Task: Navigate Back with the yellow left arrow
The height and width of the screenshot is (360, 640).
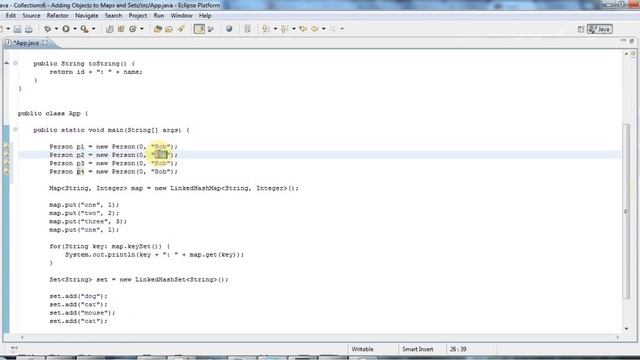Action: (315, 29)
